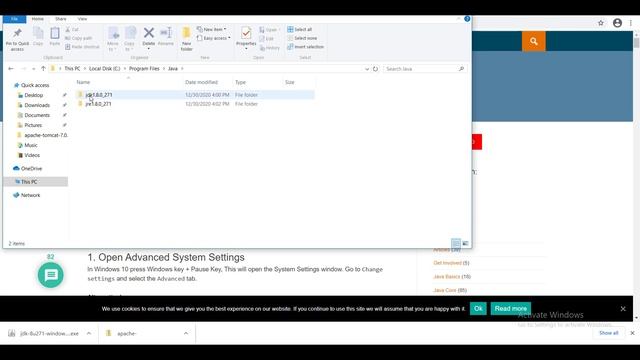Expand the ribbon Open dropdown
Screen dimensions: 640x360
coord(269,30)
